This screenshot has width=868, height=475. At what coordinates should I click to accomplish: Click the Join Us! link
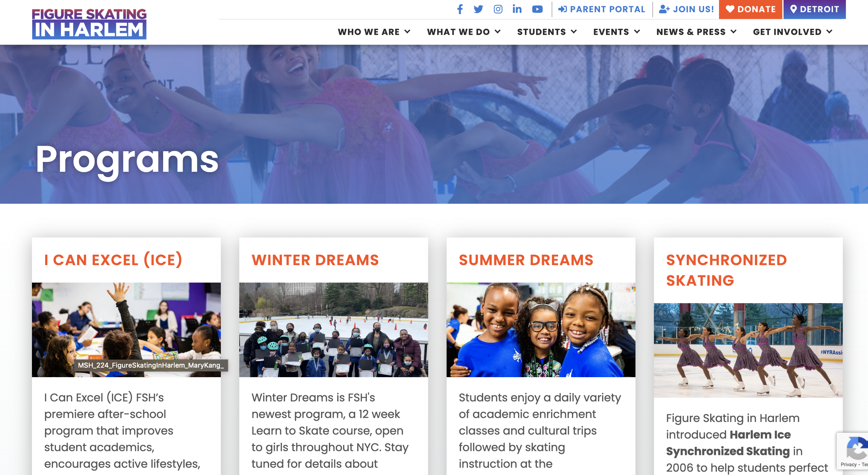click(x=686, y=9)
